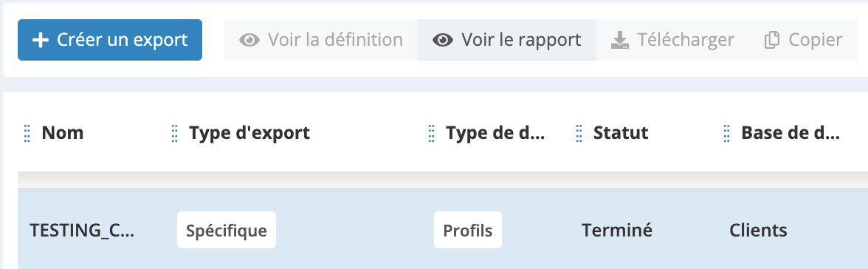
Task: Click the dotted handle beside Base de d... column
Action: 726,133
